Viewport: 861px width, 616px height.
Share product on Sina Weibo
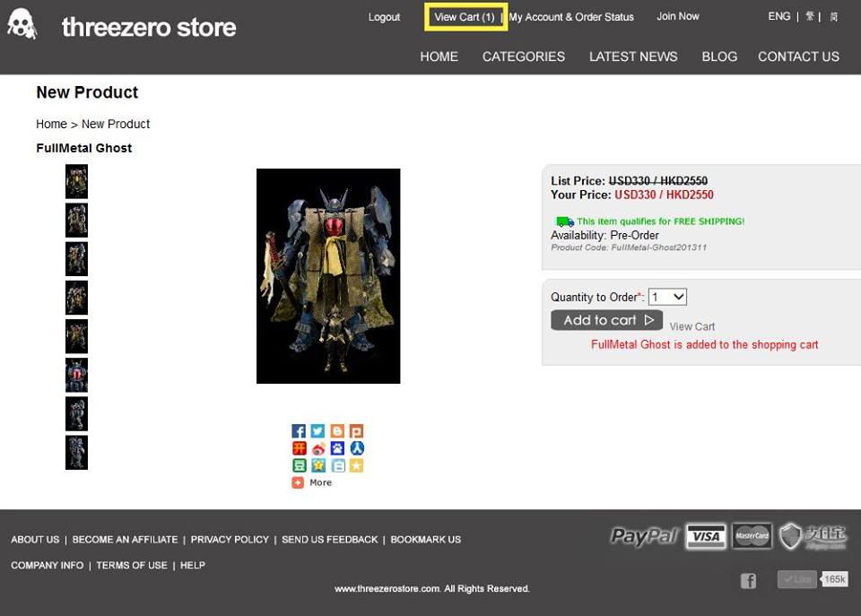pos(317,448)
